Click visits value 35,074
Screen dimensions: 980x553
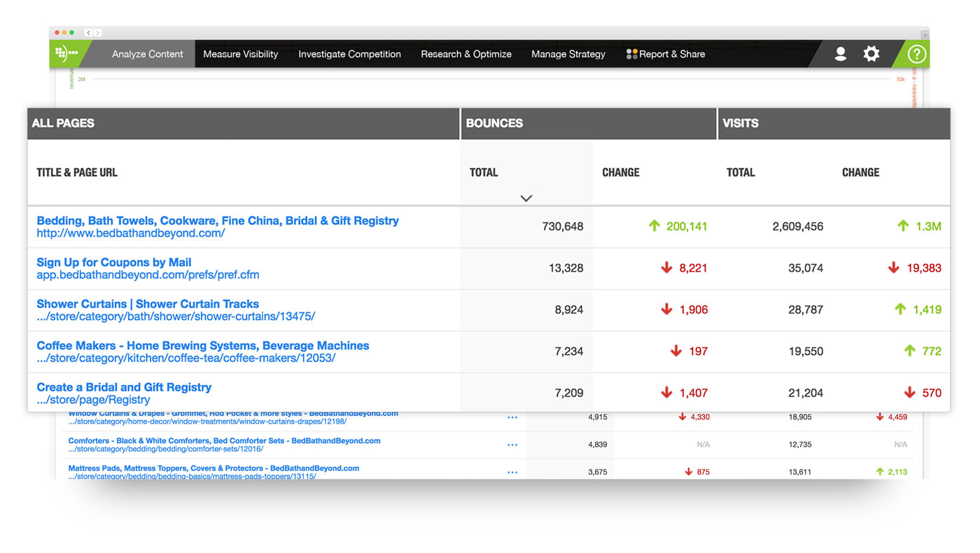click(x=806, y=268)
